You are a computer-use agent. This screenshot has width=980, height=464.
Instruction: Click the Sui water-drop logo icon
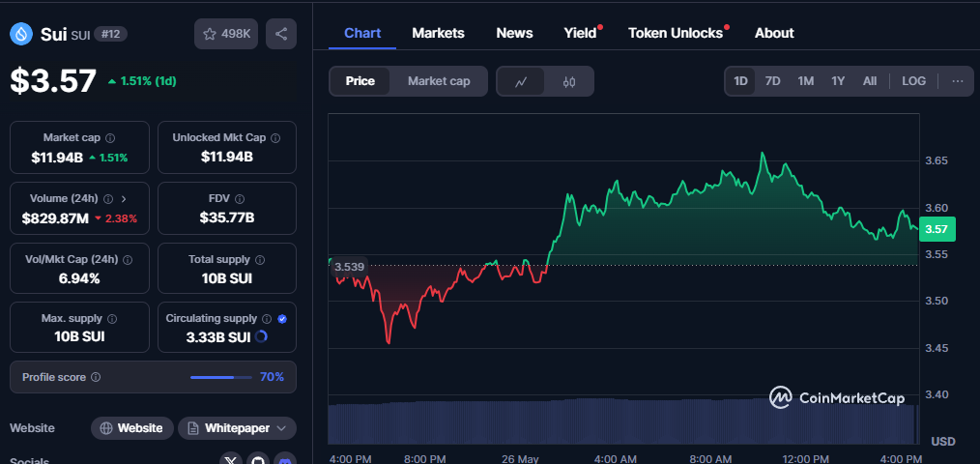[21, 34]
